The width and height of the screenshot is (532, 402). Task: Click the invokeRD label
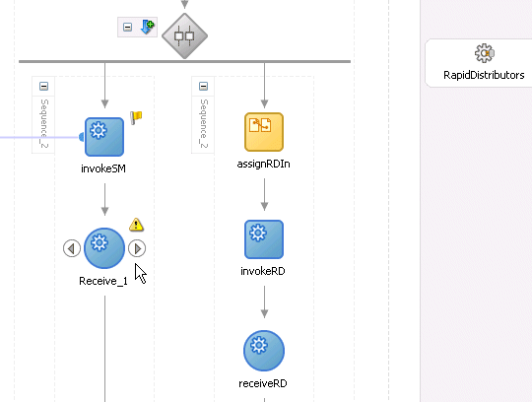(263, 271)
